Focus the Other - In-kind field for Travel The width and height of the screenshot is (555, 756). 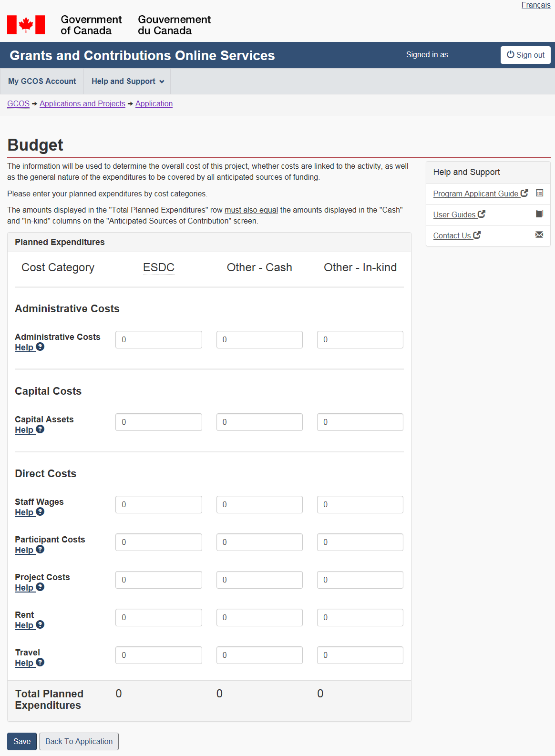coord(360,655)
